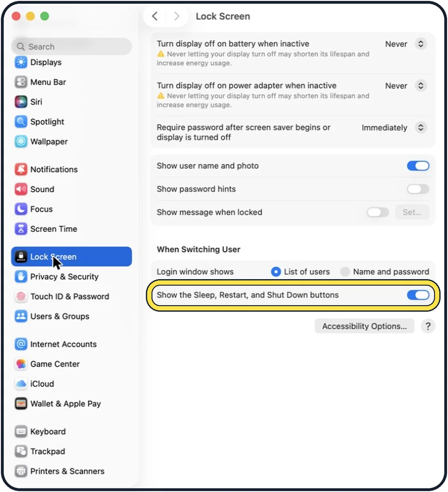Image resolution: width=448 pixels, height=492 pixels.
Task: Open help with the question mark button
Action: point(428,326)
